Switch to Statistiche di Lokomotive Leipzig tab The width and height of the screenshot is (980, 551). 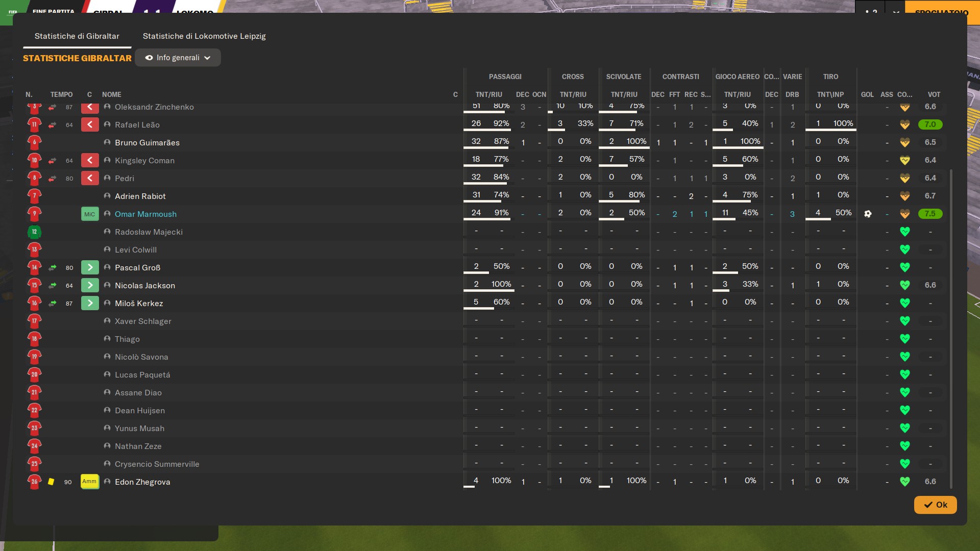204,36
